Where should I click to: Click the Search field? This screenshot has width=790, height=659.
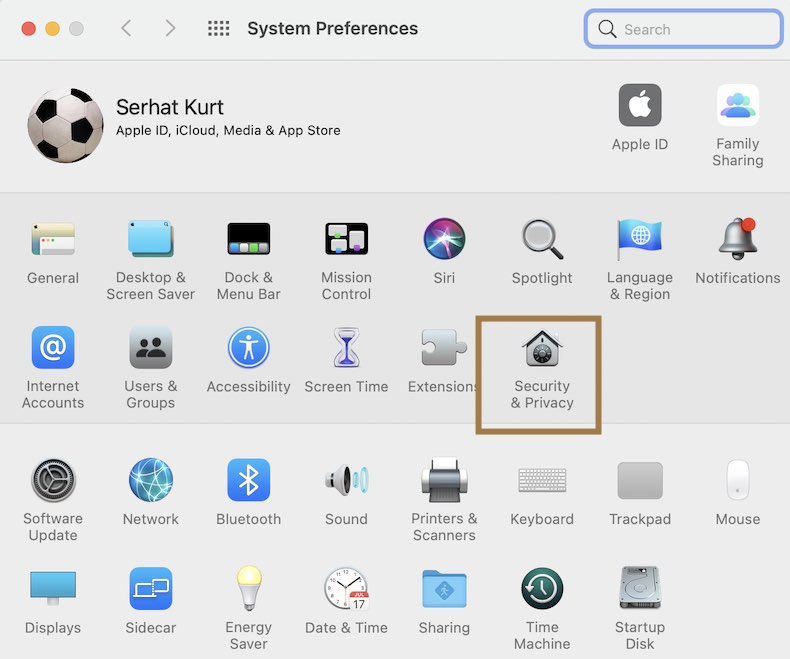(x=684, y=29)
